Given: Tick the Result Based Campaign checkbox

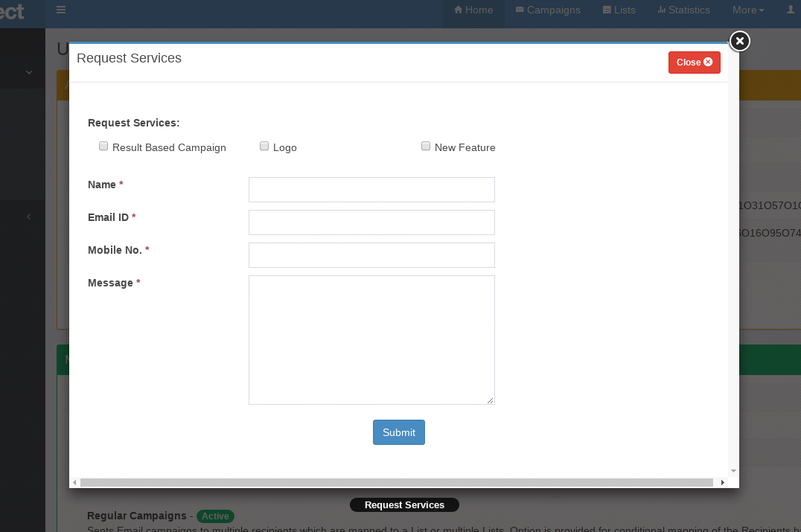Looking at the screenshot, I should pyautogui.click(x=103, y=147).
